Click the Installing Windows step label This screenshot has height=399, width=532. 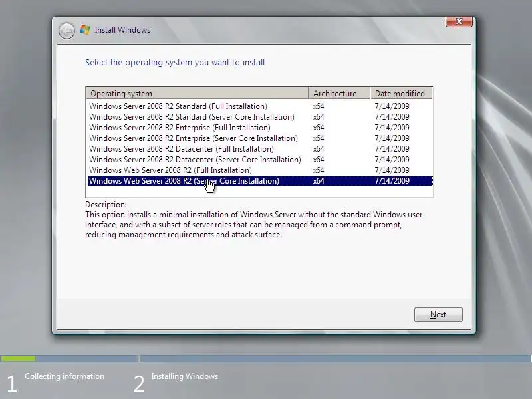(x=185, y=376)
